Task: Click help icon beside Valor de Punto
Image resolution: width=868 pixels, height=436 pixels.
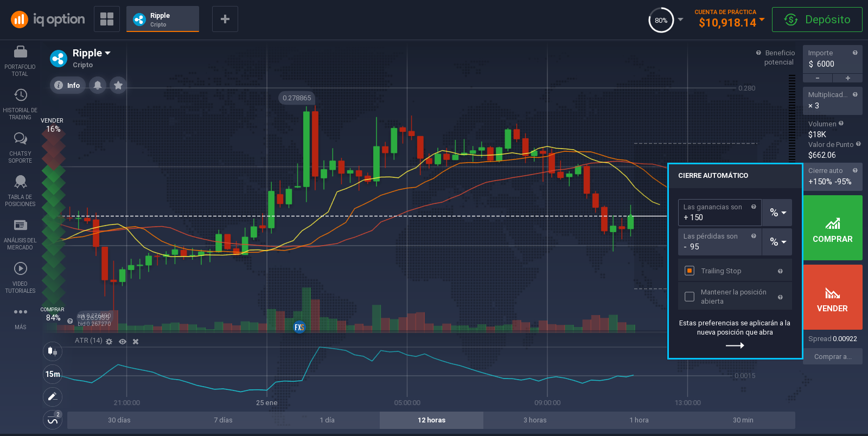Action: pyautogui.click(x=858, y=144)
